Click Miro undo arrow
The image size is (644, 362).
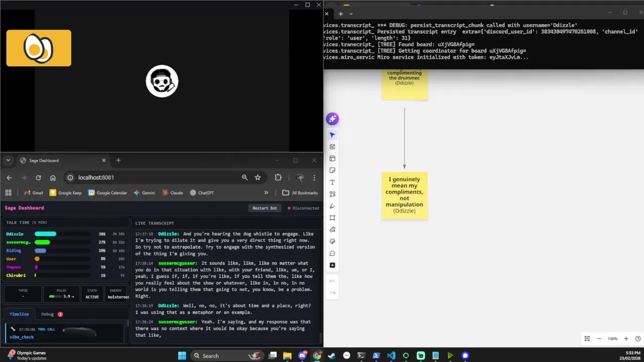coord(332,281)
